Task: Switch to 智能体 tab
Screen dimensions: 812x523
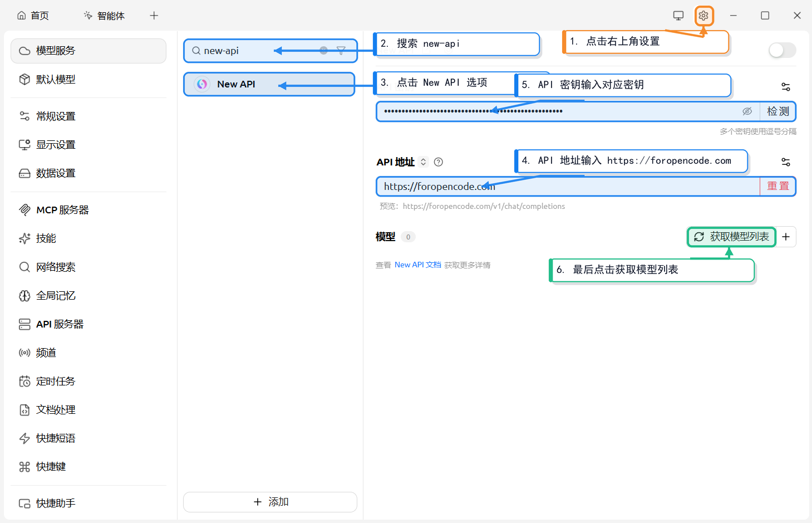Action: point(104,16)
